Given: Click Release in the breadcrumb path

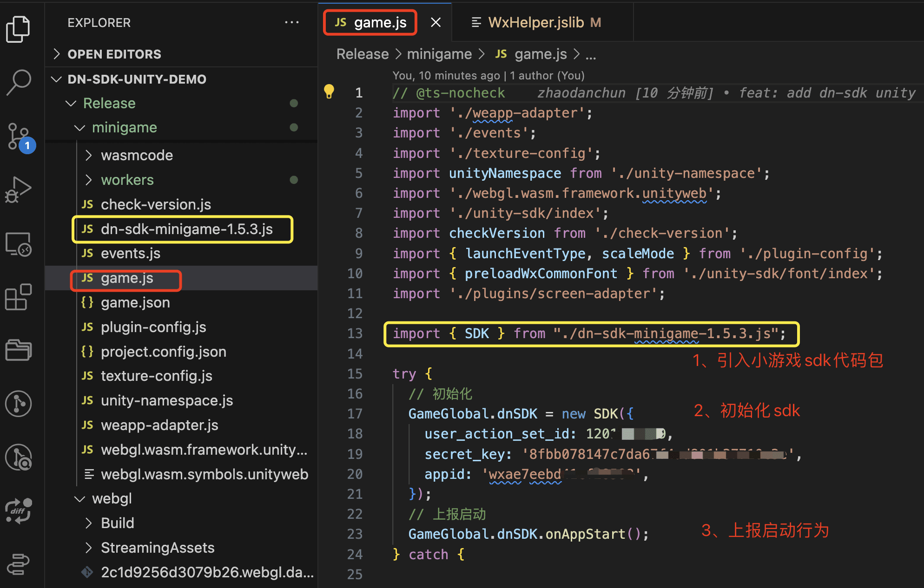Looking at the screenshot, I should pos(363,54).
